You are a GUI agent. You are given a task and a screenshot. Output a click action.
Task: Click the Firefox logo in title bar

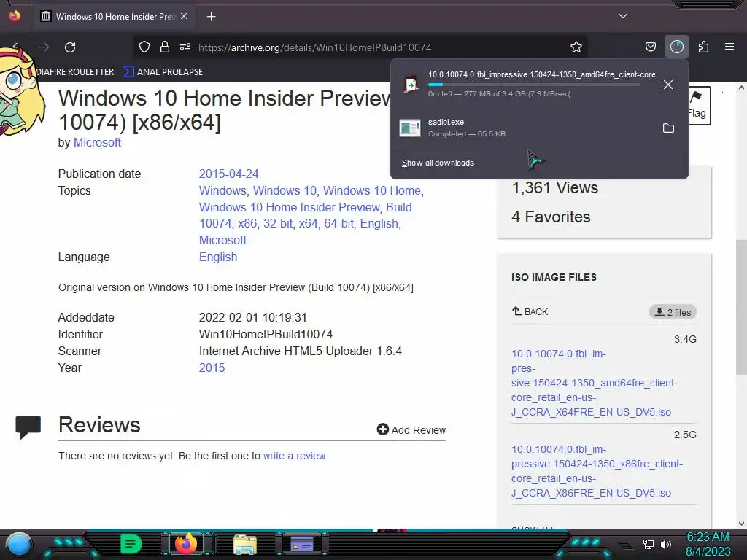(15, 16)
